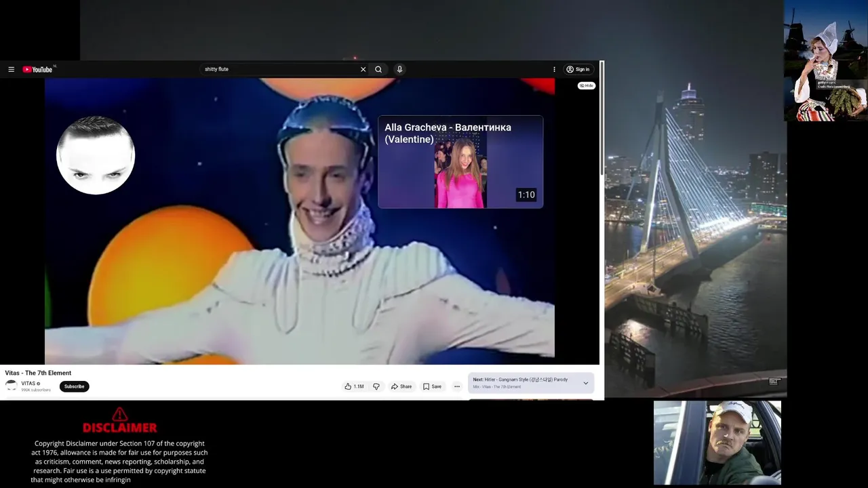Viewport: 868px width, 488px height.
Task: Click the bridge night webcam view
Action: pyautogui.click(x=696, y=230)
